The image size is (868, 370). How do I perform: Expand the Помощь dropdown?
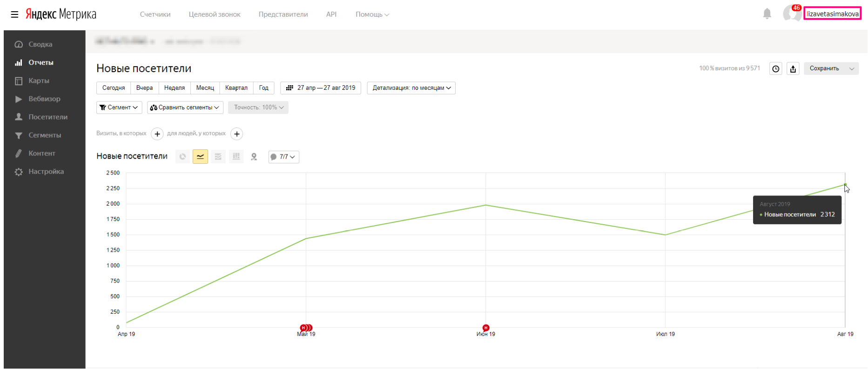(372, 14)
